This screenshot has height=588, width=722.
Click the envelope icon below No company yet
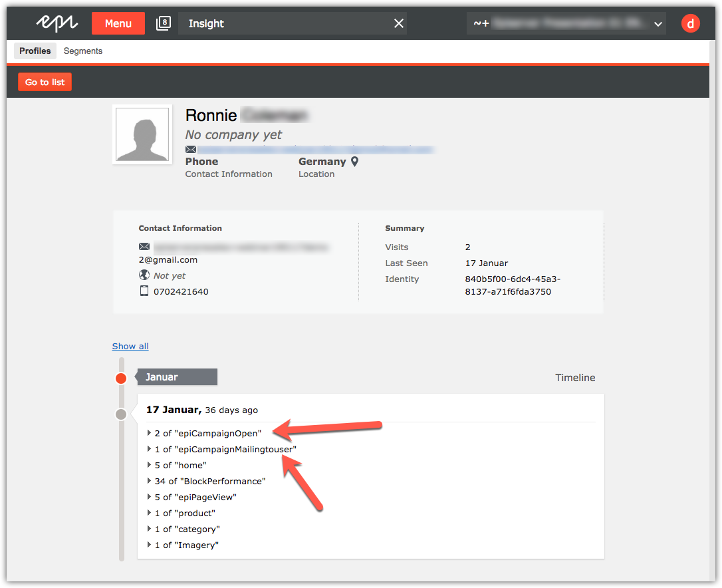191,150
